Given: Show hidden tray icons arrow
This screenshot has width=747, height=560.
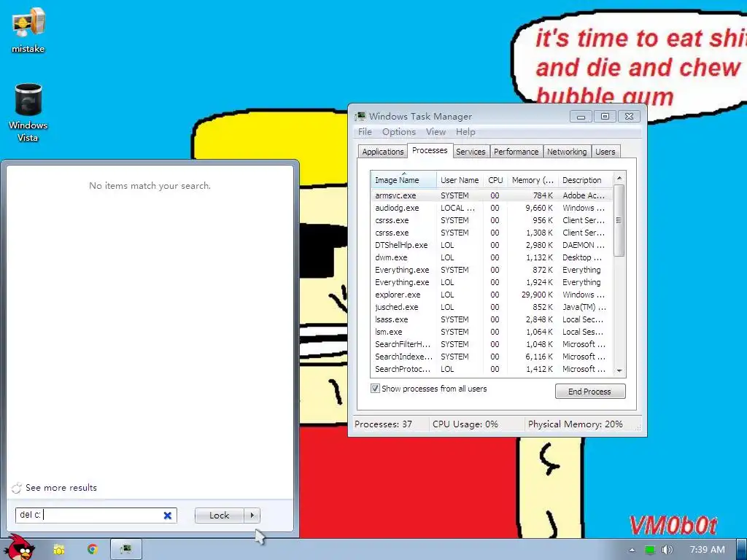Looking at the screenshot, I should 632,550.
